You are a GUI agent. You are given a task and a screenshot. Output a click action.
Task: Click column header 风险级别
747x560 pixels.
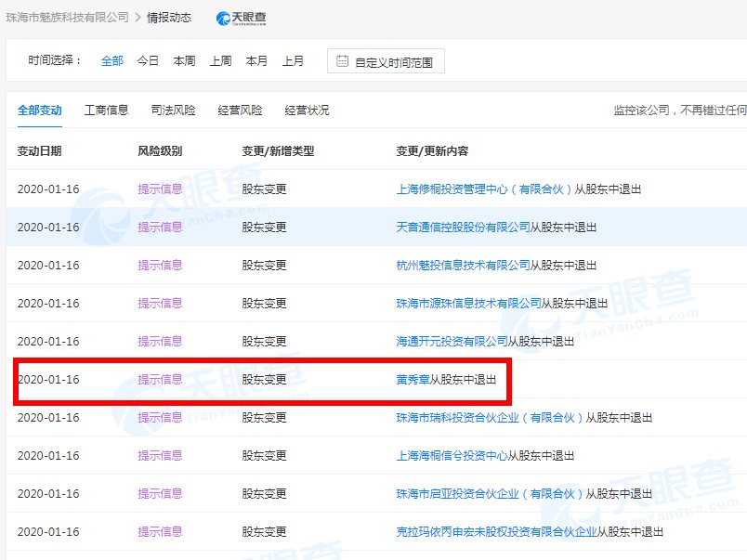pyautogui.click(x=160, y=151)
